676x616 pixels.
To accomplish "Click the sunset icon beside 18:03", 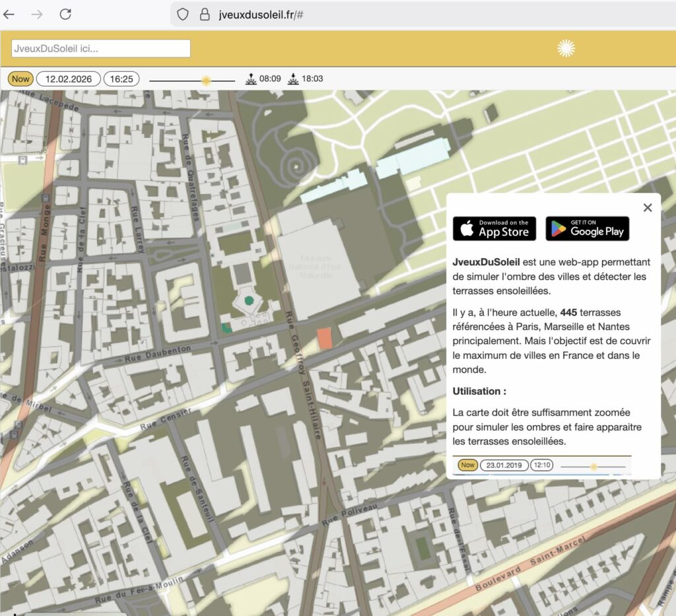I will pyautogui.click(x=293, y=79).
